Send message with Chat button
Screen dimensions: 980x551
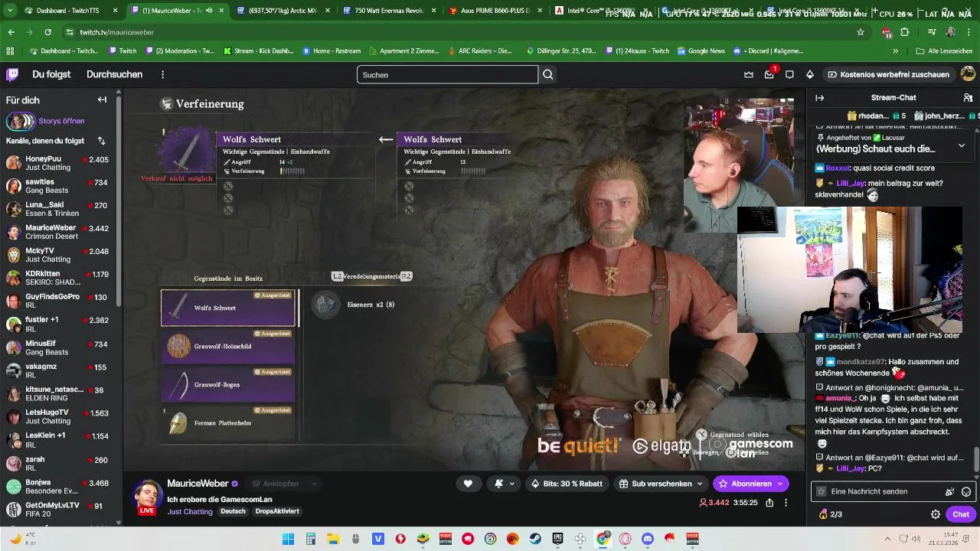(960, 514)
